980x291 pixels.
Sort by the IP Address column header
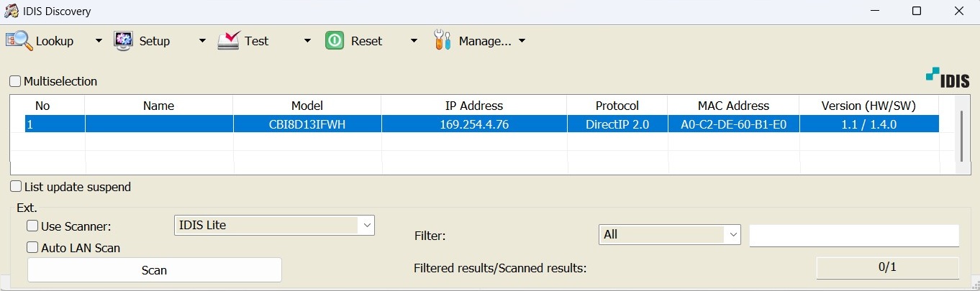pos(474,106)
